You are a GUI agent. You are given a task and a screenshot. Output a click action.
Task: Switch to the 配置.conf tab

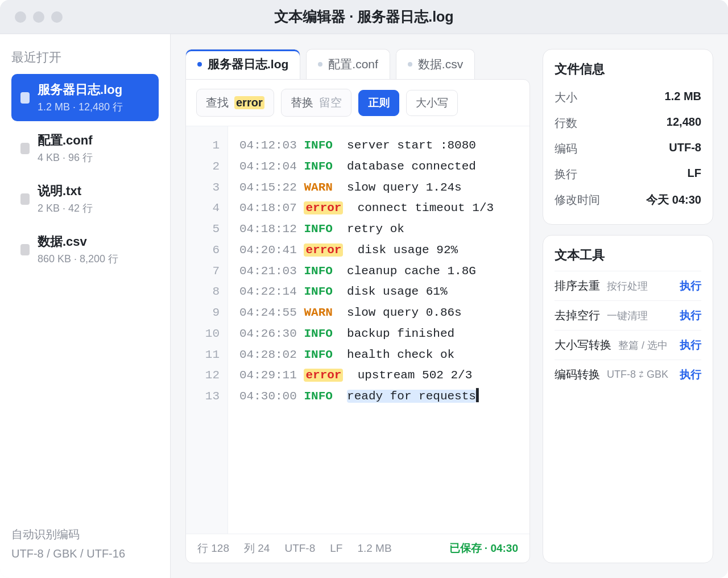click(x=348, y=64)
